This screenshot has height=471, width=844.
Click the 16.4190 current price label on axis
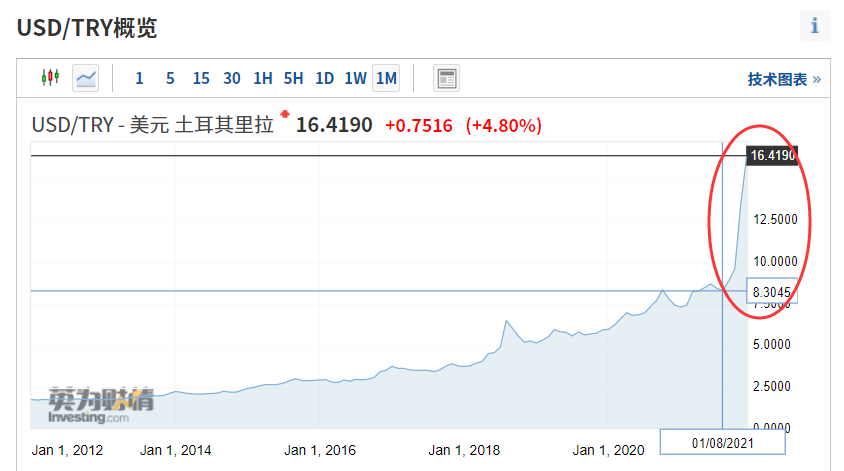(x=771, y=156)
